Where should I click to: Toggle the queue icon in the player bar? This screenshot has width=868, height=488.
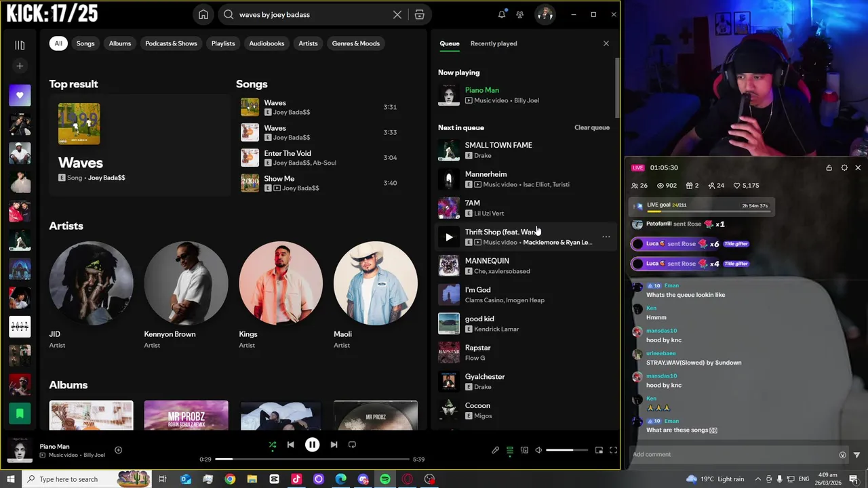tap(510, 450)
